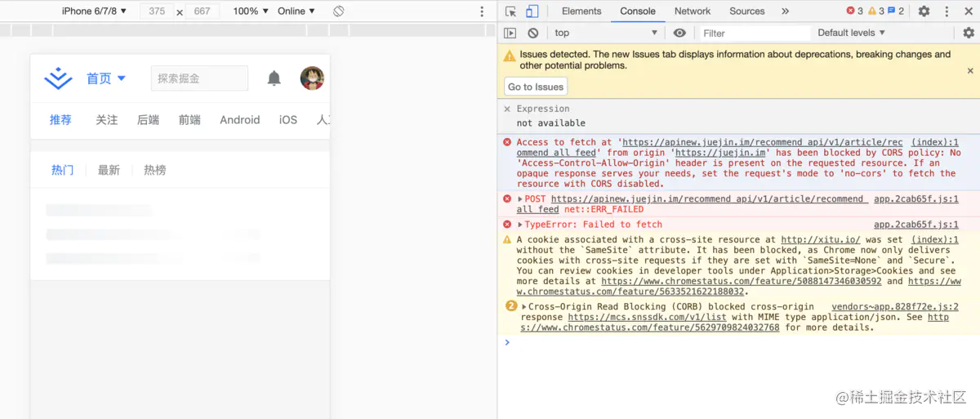Image resolution: width=980 pixels, height=419 pixels.
Task: Select the 后端 category tab
Action: pyautogui.click(x=149, y=119)
